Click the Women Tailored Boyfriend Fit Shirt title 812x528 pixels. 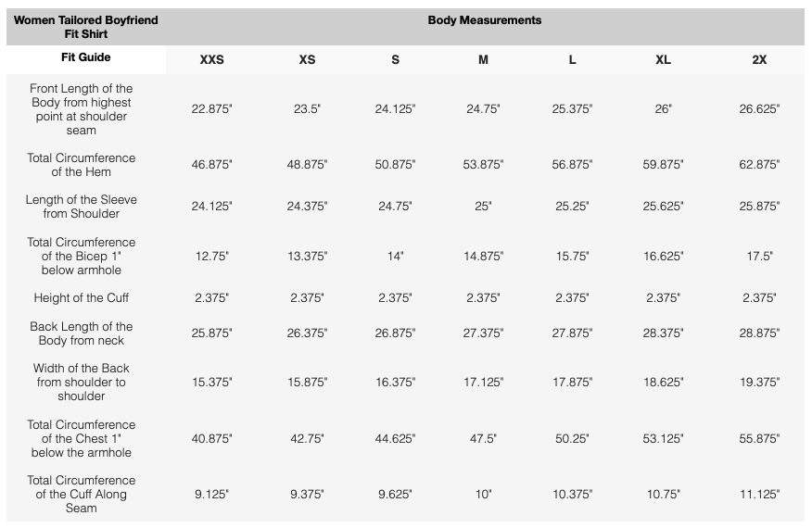(x=86, y=27)
